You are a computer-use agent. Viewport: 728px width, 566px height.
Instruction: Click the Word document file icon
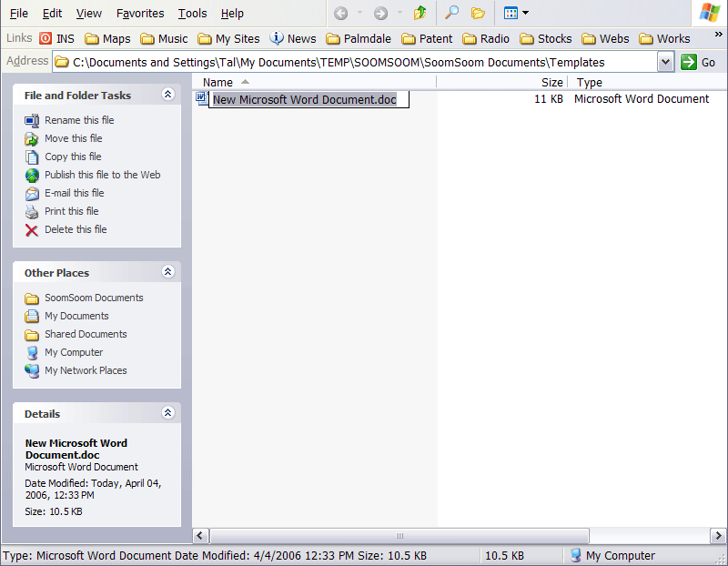[201, 98]
